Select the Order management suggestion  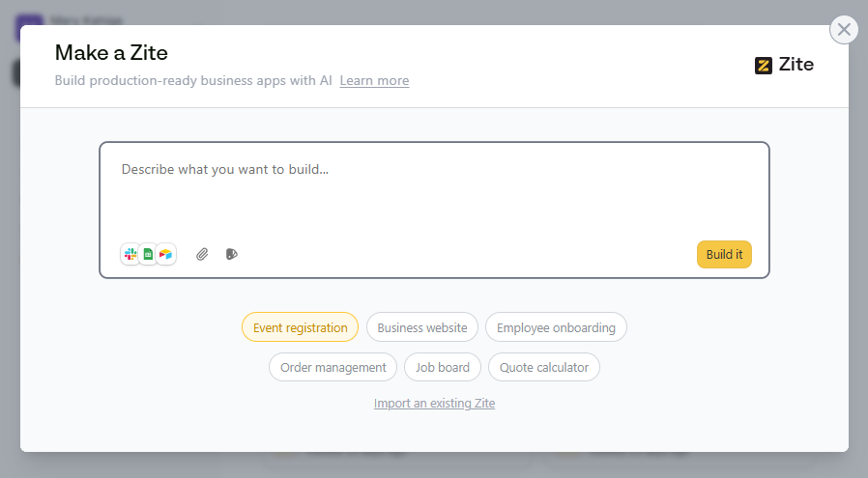[x=333, y=367]
